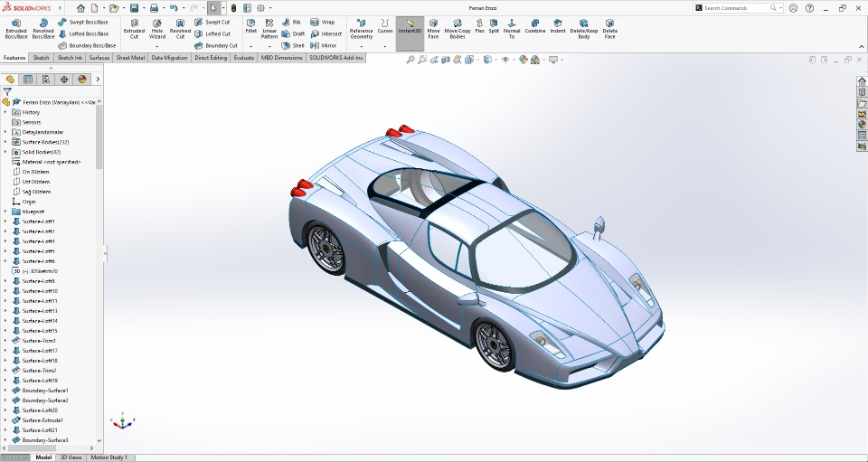The image size is (868, 462).
Task: Select the Mirror feature tool
Action: coord(323,45)
